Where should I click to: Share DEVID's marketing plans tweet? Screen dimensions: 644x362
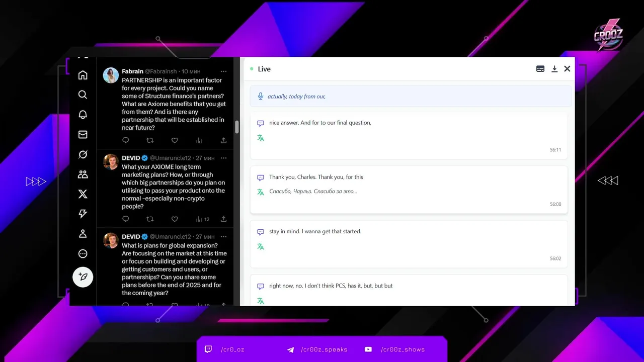pos(223,219)
